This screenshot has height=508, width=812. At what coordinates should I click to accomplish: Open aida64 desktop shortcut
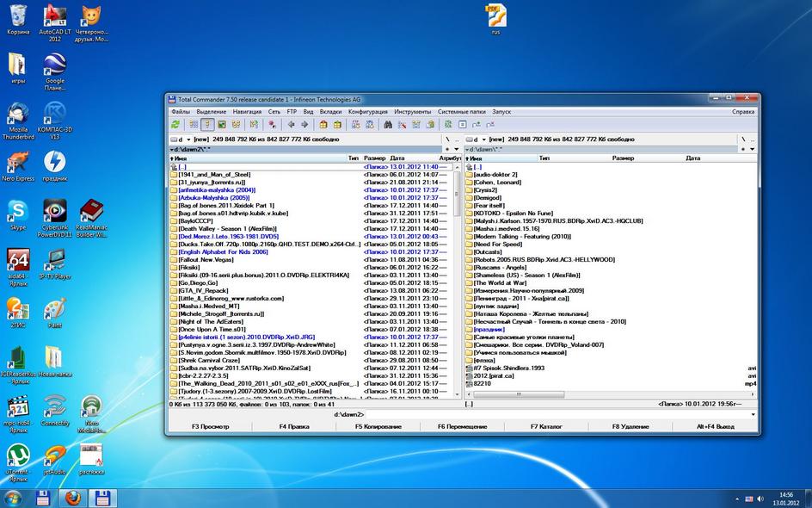click(18, 268)
